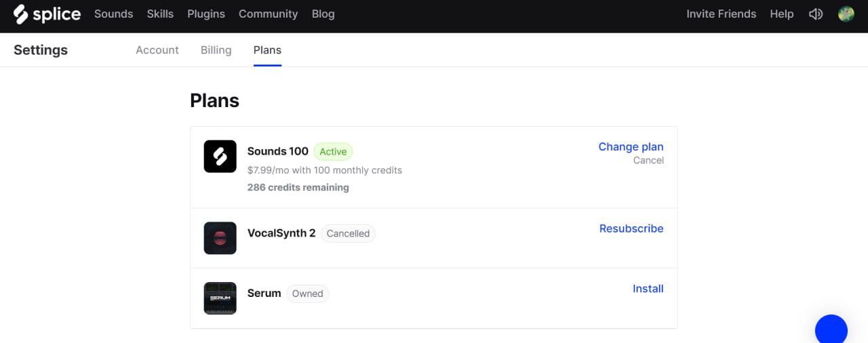Click the VocalSynth 2 plugin icon
This screenshot has height=343, width=868.
[x=220, y=238]
